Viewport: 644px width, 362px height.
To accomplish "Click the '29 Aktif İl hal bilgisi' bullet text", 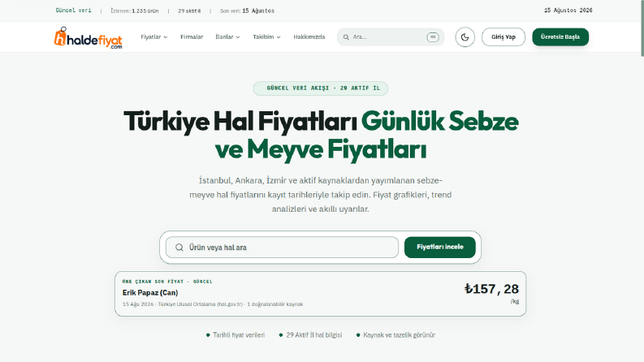I will click(314, 335).
